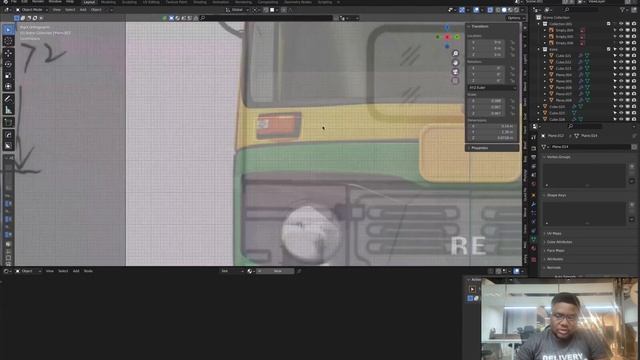Viewport: 640px width, 360px height.
Task: Toggle X-ray display in viewport header
Action: pyautogui.click(x=490, y=10)
